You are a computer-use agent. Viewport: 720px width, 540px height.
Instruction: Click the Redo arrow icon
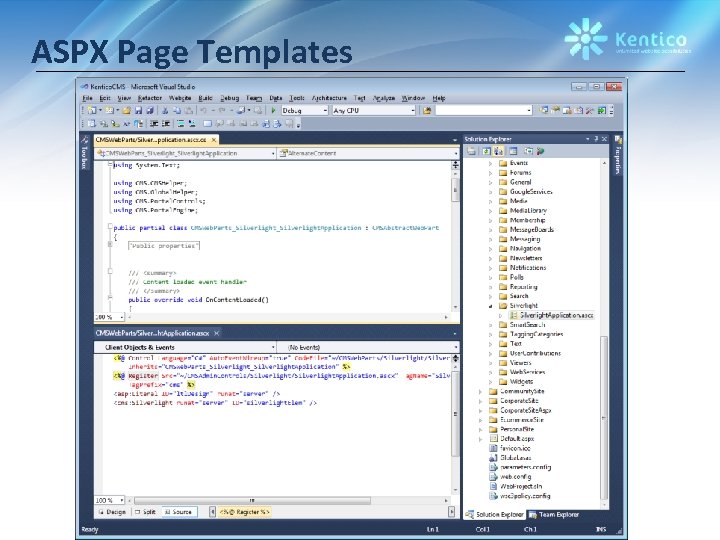pos(222,111)
